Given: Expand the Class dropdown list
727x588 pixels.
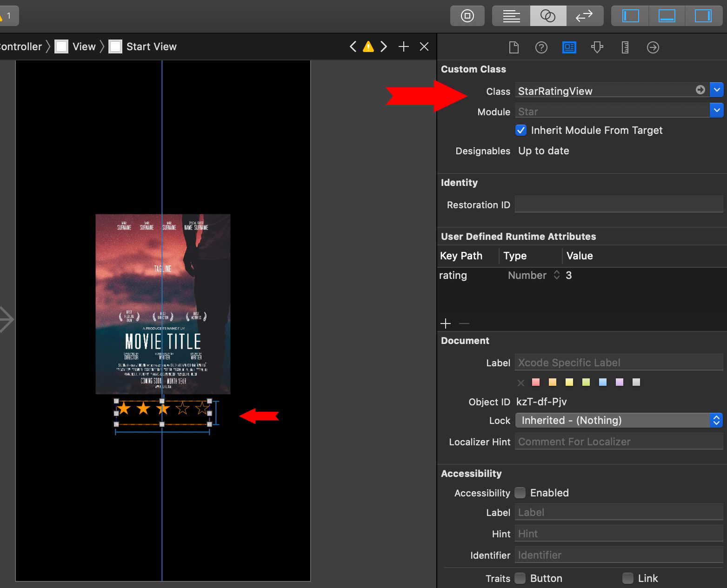Looking at the screenshot, I should 716,90.
